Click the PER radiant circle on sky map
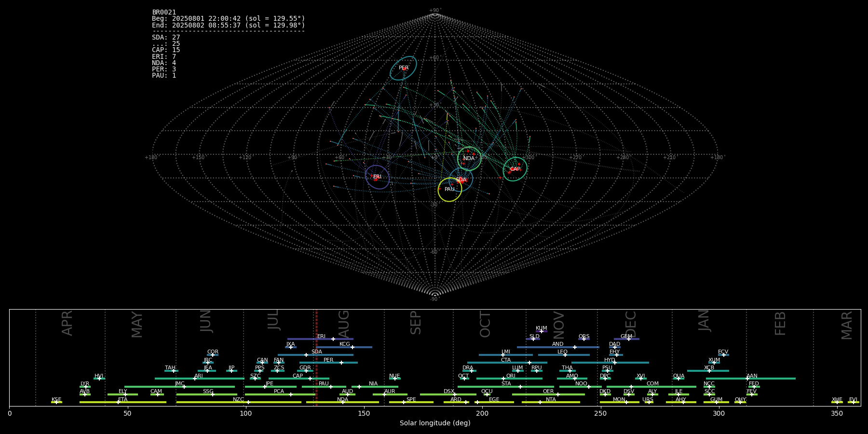The image size is (868, 434). 404,68
